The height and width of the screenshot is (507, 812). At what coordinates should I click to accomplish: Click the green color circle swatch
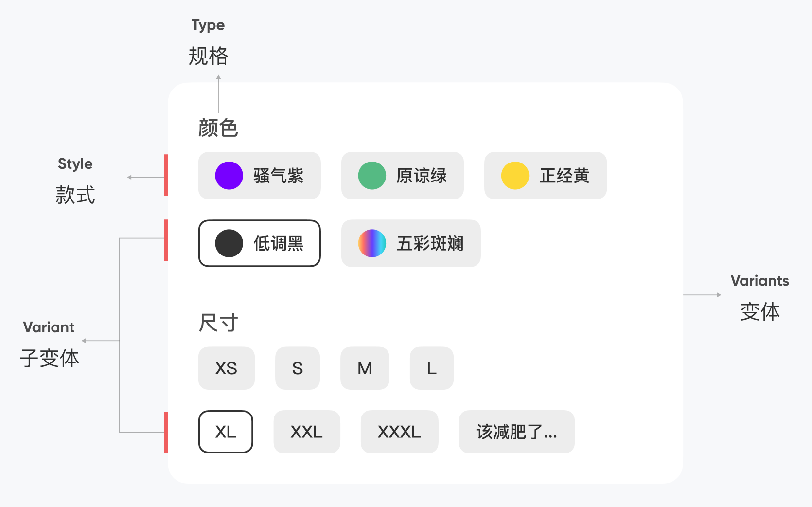(x=372, y=176)
